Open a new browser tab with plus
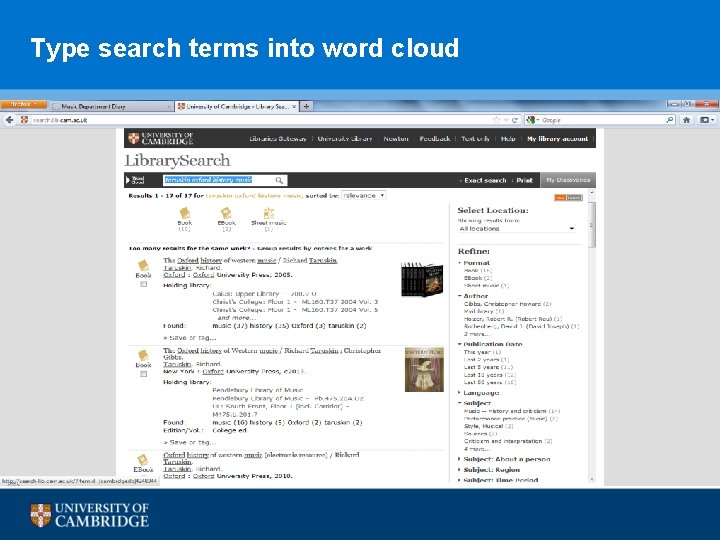This screenshot has height=540, width=720. tap(306, 106)
